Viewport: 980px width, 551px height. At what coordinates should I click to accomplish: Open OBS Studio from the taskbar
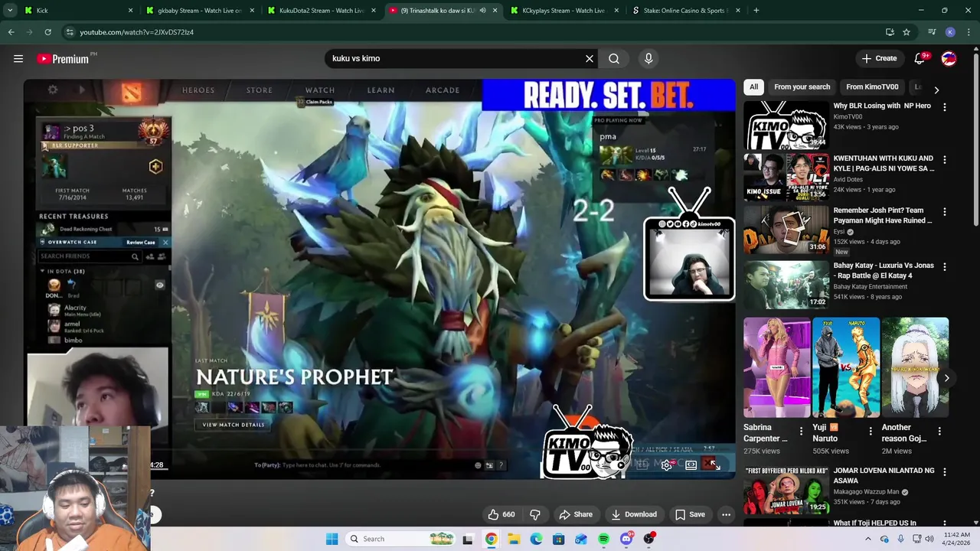click(649, 539)
